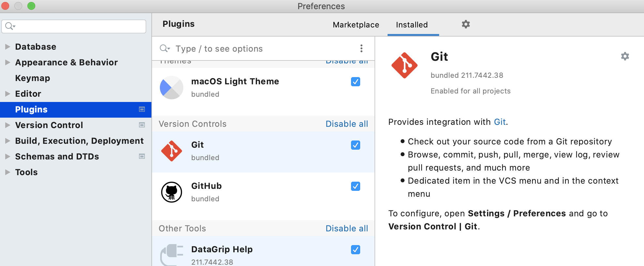Click the DataGrip Help plug icon
The height and width of the screenshot is (266, 644).
pos(172,254)
